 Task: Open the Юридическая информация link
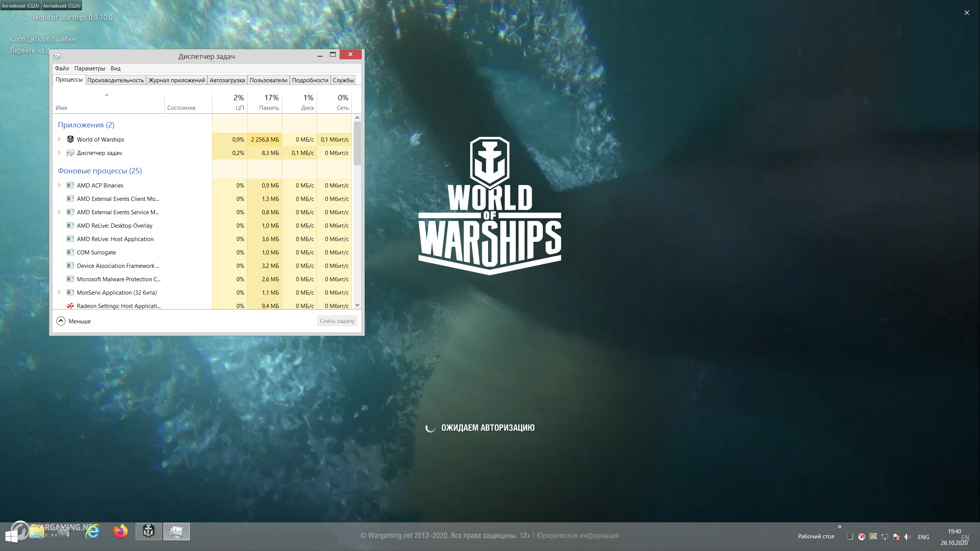point(578,535)
